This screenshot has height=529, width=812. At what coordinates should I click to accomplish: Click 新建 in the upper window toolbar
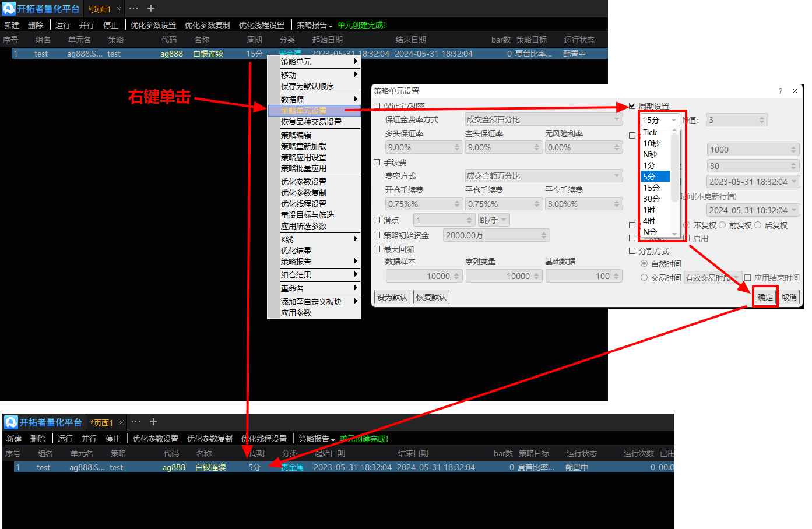click(12, 25)
